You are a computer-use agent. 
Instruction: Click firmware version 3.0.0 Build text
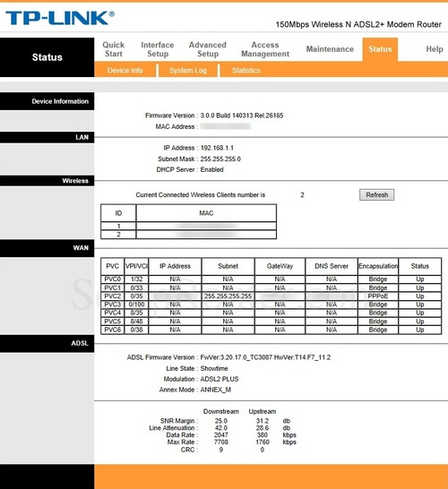[242, 116]
